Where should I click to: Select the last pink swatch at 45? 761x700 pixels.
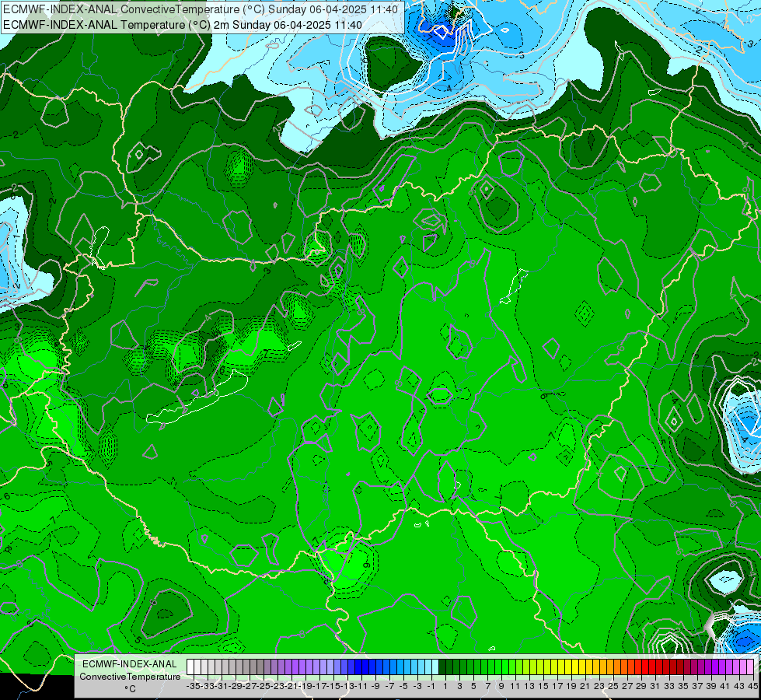(750, 667)
